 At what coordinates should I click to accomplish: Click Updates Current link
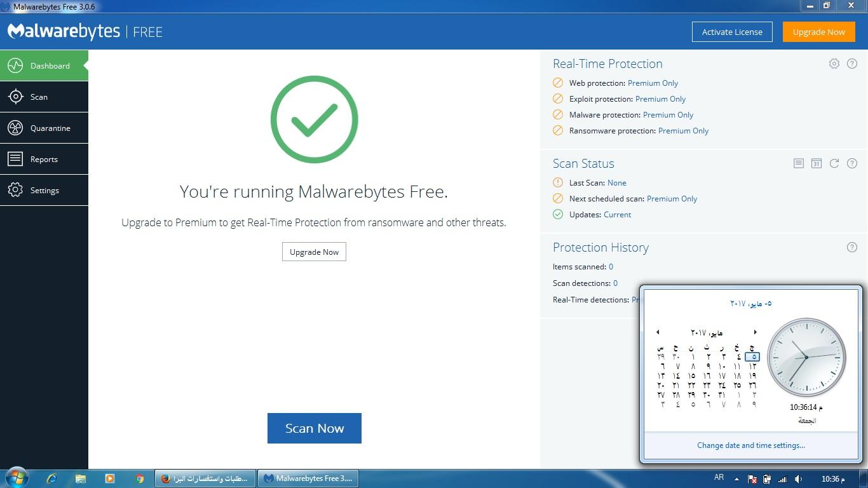(x=617, y=214)
